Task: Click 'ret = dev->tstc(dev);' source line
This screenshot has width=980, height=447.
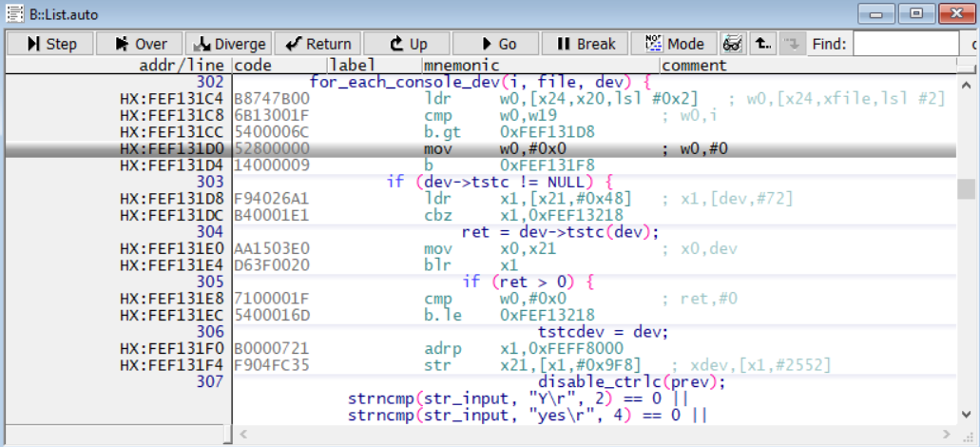Action: point(561,232)
